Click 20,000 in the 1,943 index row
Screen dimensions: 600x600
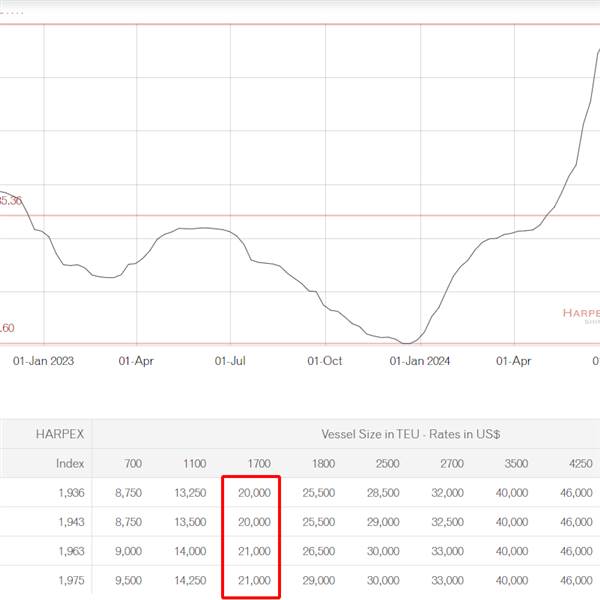coord(254,522)
